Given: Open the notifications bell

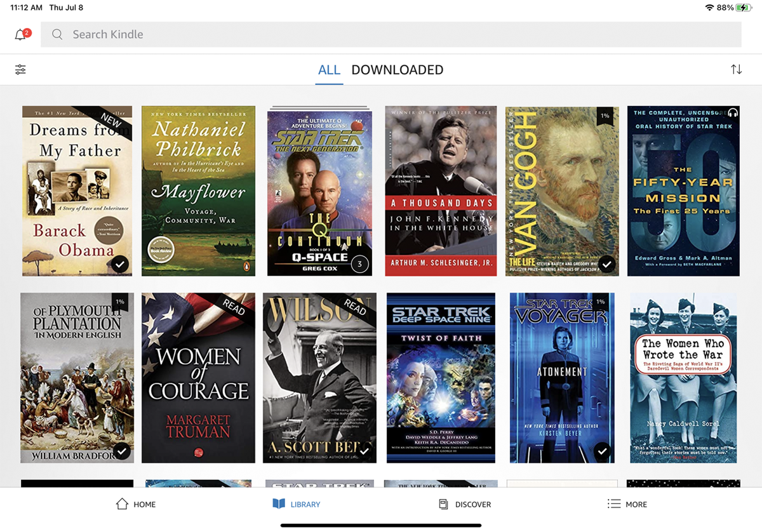Looking at the screenshot, I should (x=22, y=34).
